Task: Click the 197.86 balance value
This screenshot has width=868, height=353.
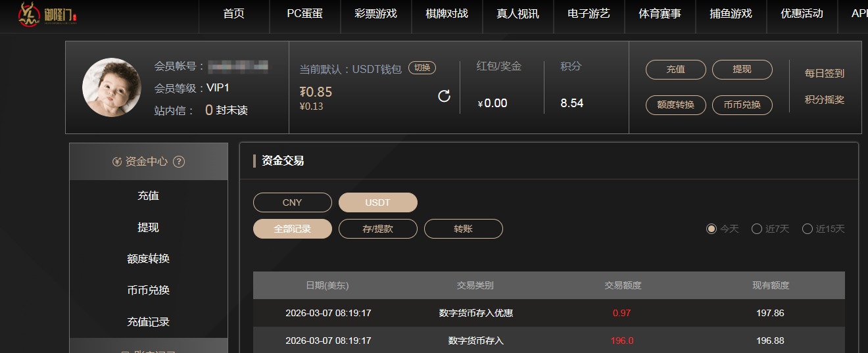Action: tap(770, 314)
